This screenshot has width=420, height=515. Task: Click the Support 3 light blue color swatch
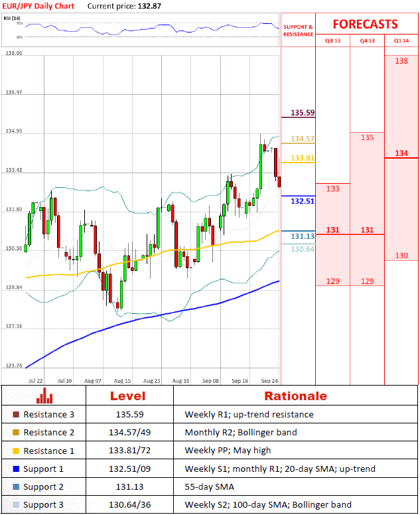click(15, 506)
